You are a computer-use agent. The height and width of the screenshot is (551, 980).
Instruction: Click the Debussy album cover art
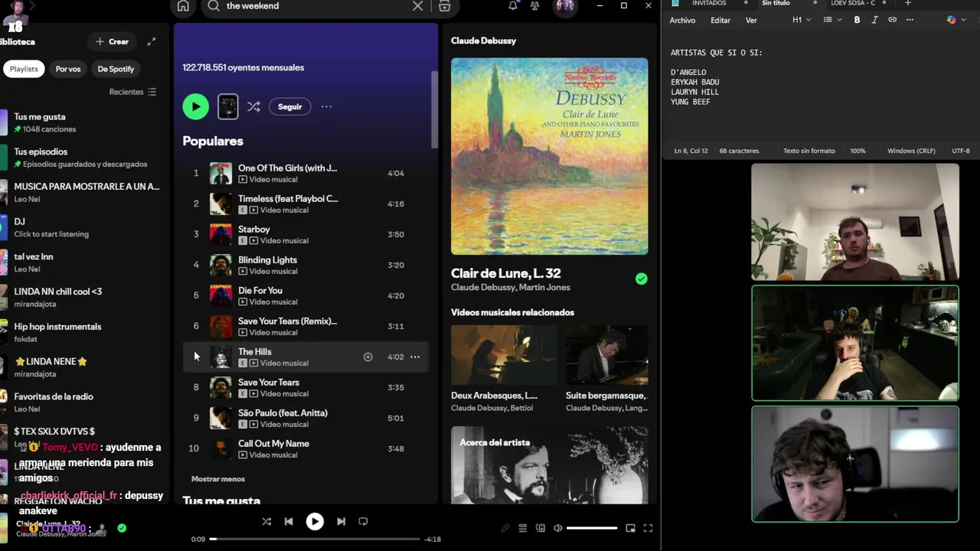coord(549,156)
